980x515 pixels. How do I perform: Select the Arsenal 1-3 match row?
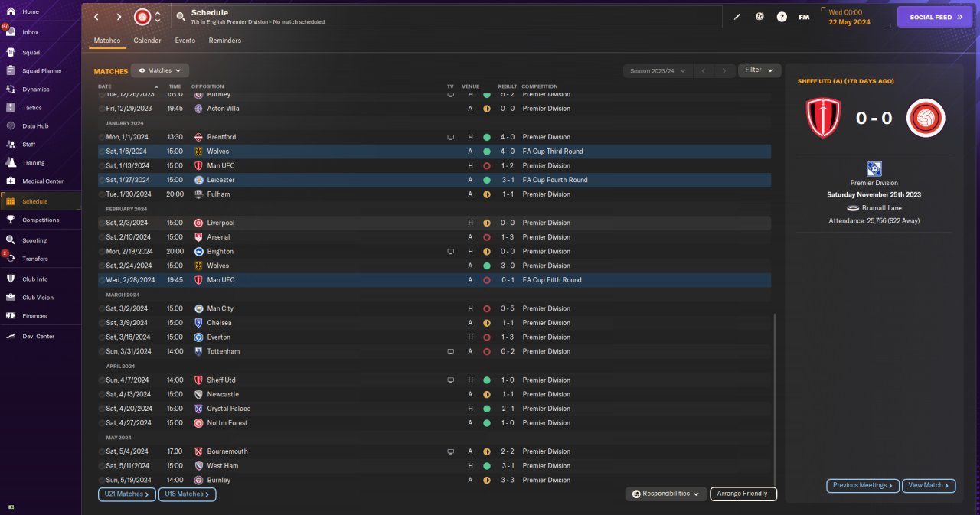coord(434,237)
